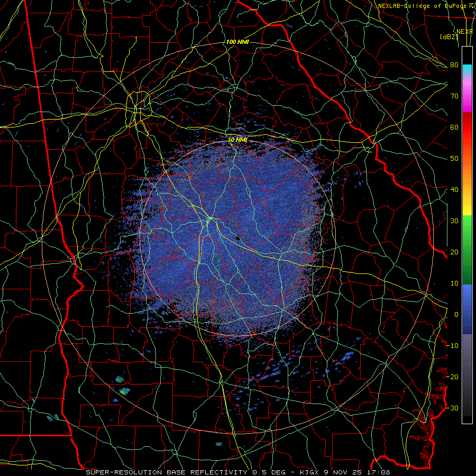Screen dimensions: 476x476
Task: Click the black radar site dot at center
Action: tap(237, 239)
